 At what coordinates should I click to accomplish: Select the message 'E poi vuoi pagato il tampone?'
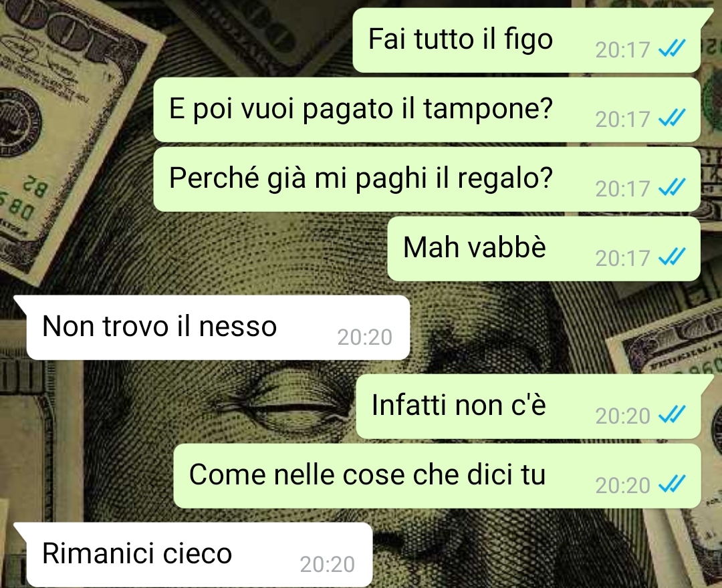click(x=427, y=110)
